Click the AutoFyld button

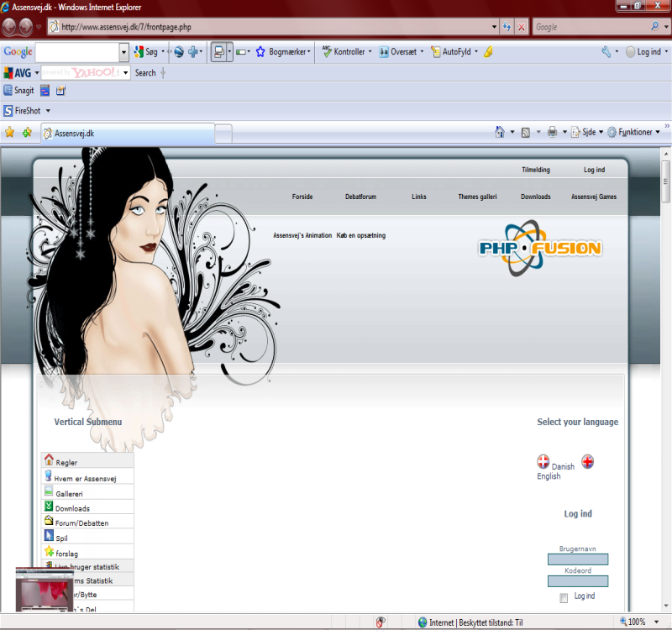click(450, 52)
